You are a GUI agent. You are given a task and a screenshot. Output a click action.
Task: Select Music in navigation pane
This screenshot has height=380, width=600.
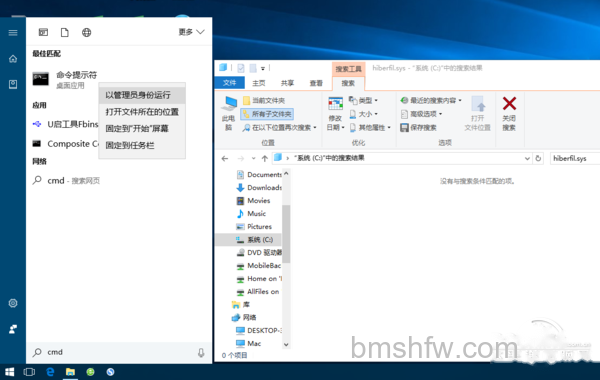click(x=251, y=214)
